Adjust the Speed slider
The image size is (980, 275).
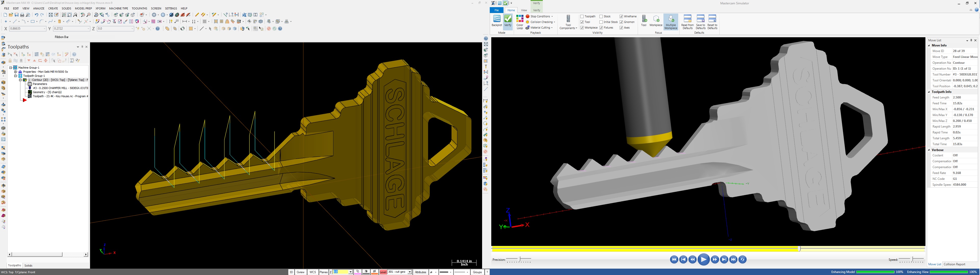pos(912,259)
